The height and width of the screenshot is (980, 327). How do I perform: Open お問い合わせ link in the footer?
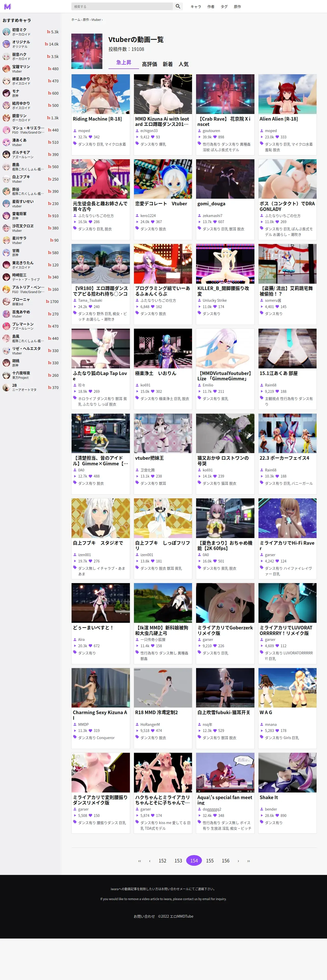pos(144,916)
